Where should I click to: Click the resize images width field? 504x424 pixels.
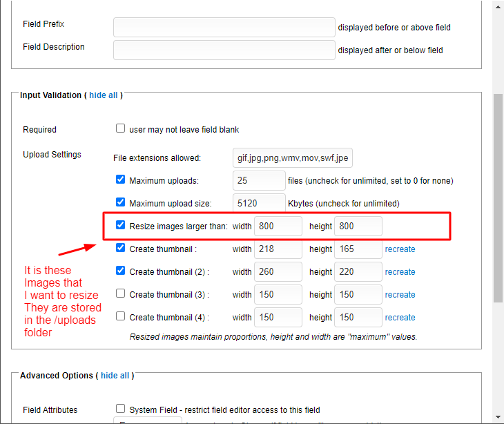point(278,227)
